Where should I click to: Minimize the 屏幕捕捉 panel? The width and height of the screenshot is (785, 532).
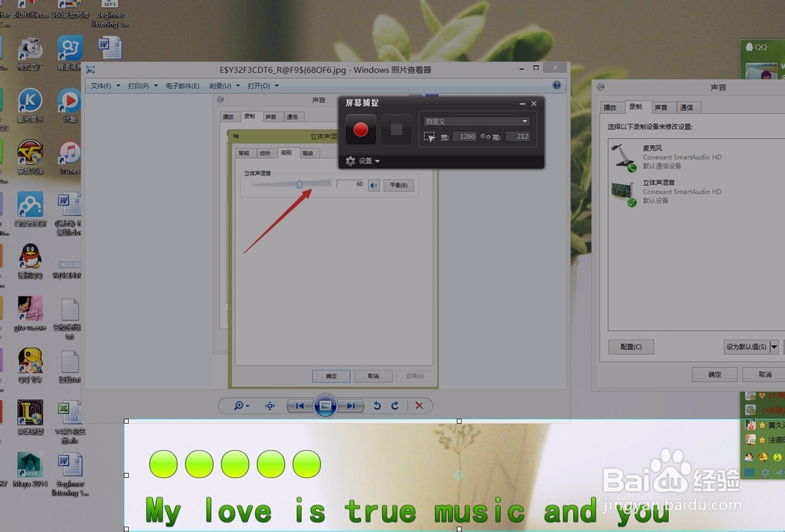pos(522,104)
